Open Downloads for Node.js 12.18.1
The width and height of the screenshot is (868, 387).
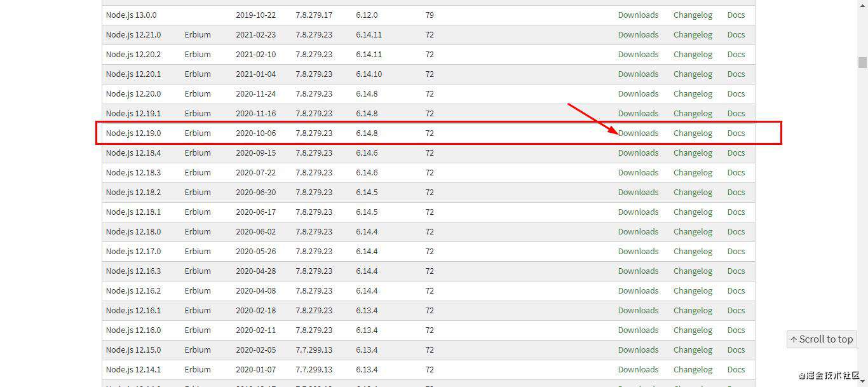638,212
